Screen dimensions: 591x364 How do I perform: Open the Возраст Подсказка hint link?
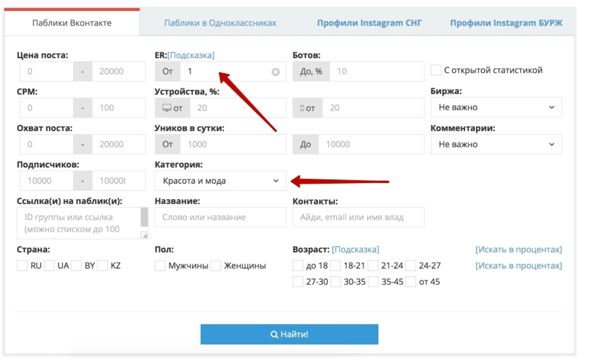coord(355,250)
